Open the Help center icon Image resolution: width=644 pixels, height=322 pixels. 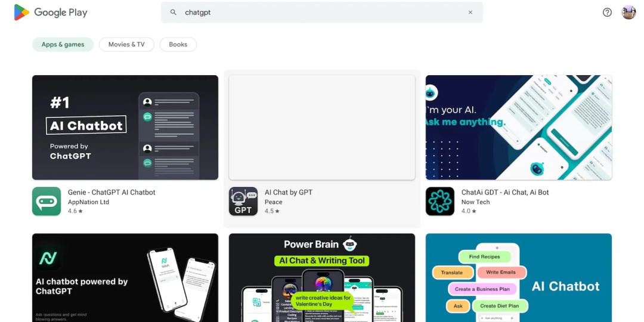tap(607, 13)
